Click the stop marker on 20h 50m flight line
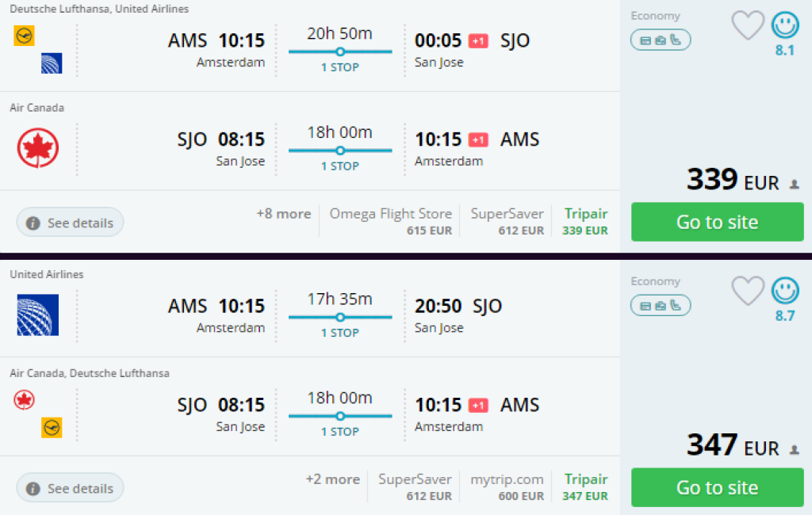This screenshot has height=515, width=812. coord(340,51)
